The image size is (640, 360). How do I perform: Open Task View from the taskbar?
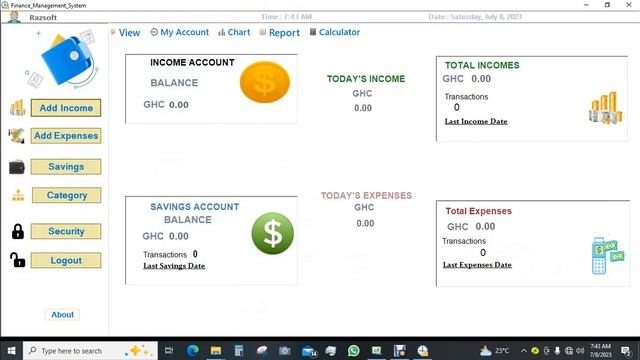(x=169, y=351)
